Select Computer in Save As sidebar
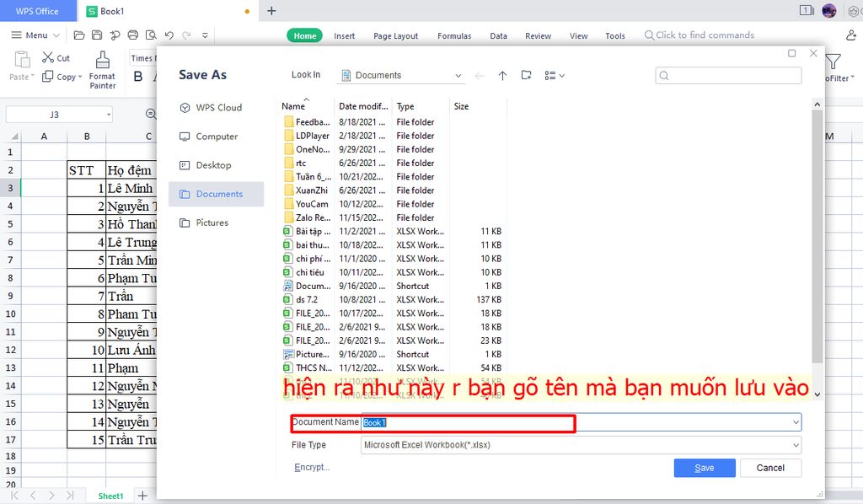The height and width of the screenshot is (504, 863). [x=216, y=137]
